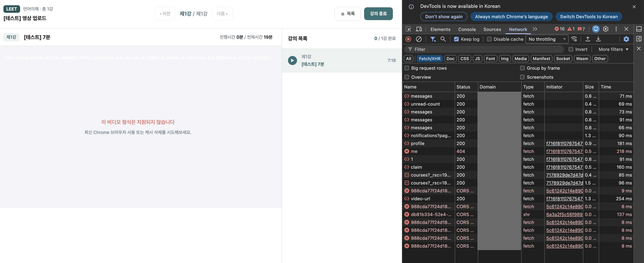
Task: Clear the network log
Action: [x=419, y=39]
